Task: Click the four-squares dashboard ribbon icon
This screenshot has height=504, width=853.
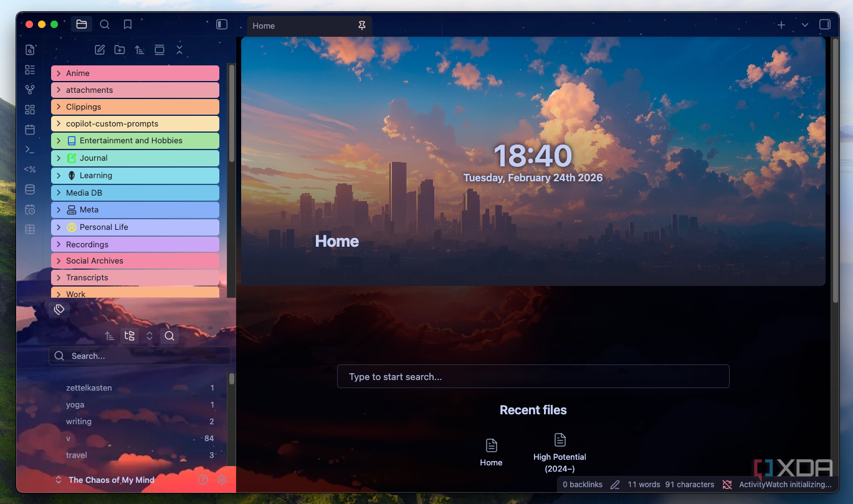Action: click(x=30, y=110)
